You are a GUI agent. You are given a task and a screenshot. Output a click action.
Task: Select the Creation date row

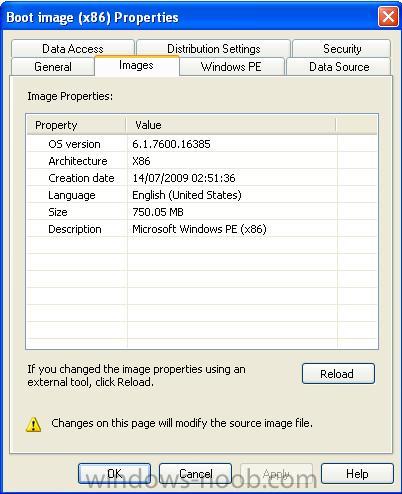coord(202,178)
